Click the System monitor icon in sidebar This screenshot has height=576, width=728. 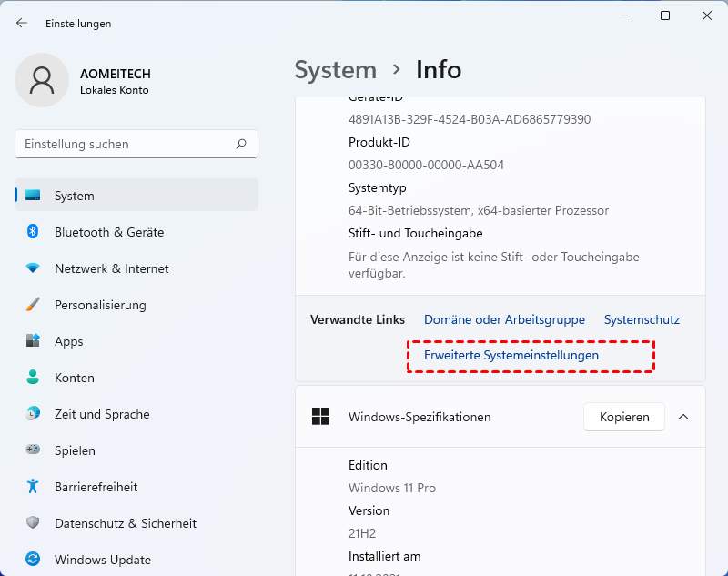pos(34,196)
